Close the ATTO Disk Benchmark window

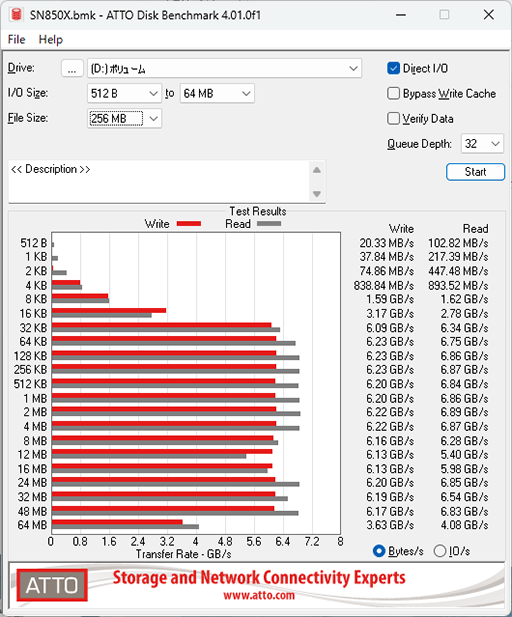coord(489,15)
